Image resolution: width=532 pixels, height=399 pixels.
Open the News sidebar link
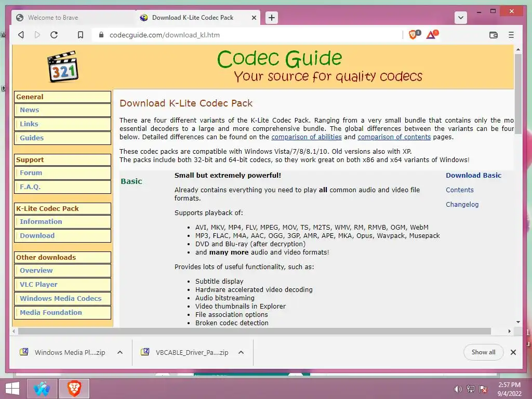click(x=62, y=110)
